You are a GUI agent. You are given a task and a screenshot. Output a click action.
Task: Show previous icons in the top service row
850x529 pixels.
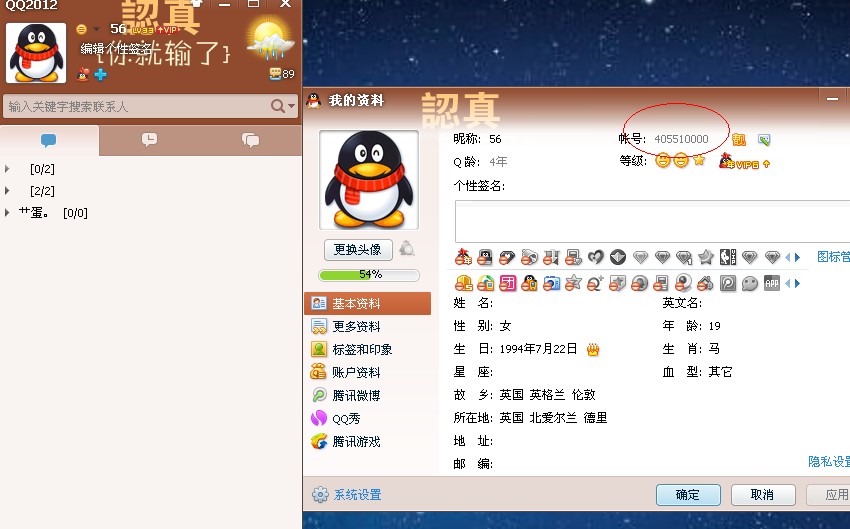pyautogui.click(x=788, y=257)
